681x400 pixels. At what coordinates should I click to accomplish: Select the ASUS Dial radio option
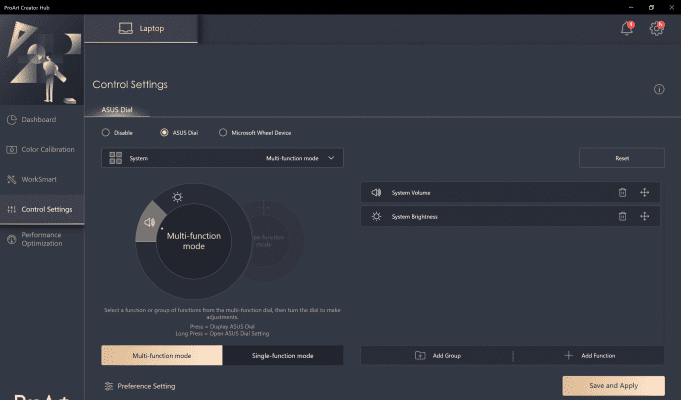pos(164,132)
